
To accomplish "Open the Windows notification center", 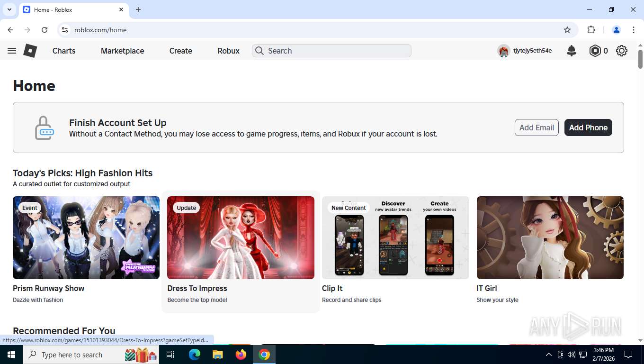I will pos(628,355).
